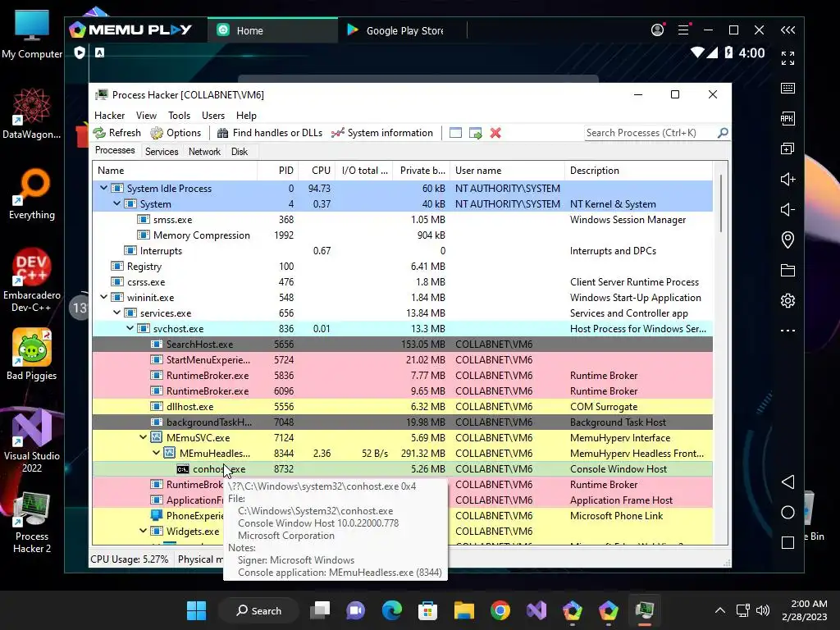Click the MEmu collapse sidebar arrows icon
The image size is (840, 630).
787,30
